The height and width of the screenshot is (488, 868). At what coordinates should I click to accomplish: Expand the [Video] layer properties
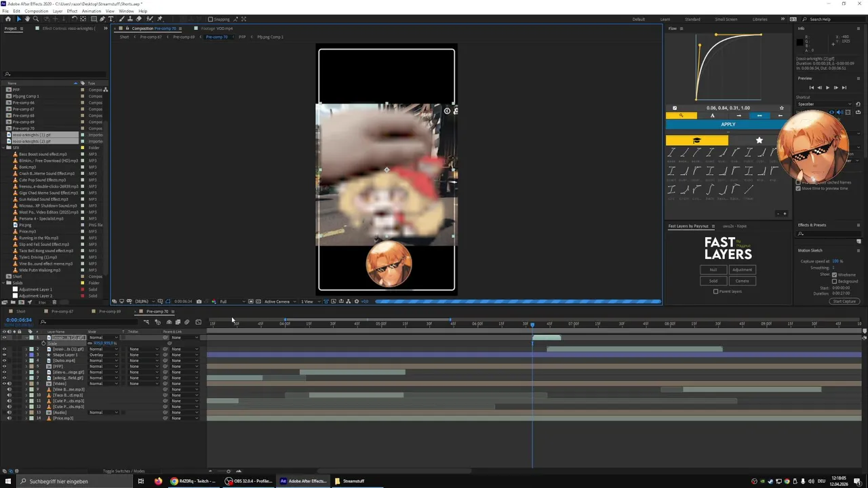(26, 384)
